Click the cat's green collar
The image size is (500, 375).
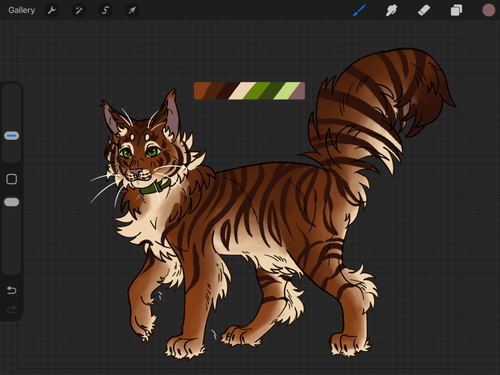pyautogui.click(x=155, y=188)
